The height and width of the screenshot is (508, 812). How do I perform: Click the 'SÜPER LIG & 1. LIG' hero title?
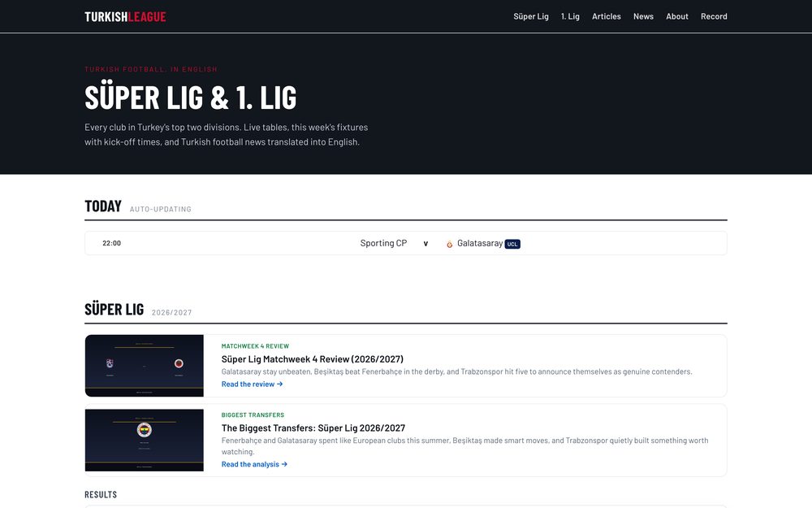(x=191, y=97)
